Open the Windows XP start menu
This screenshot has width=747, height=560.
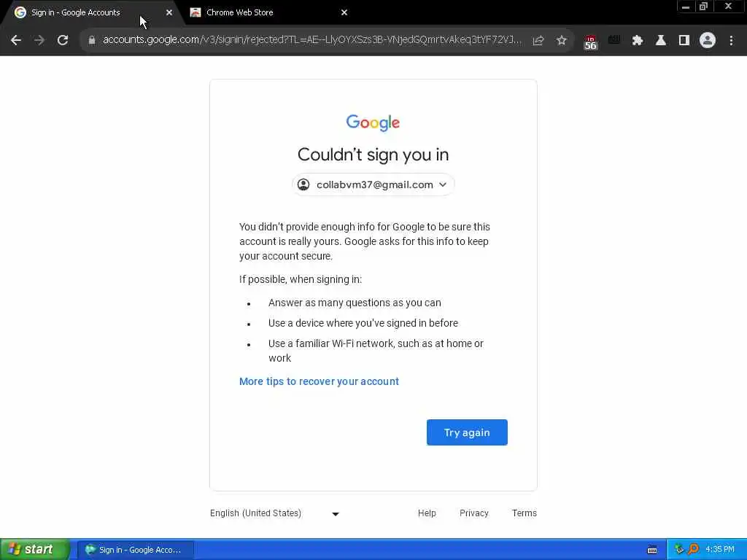coord(35,550)
